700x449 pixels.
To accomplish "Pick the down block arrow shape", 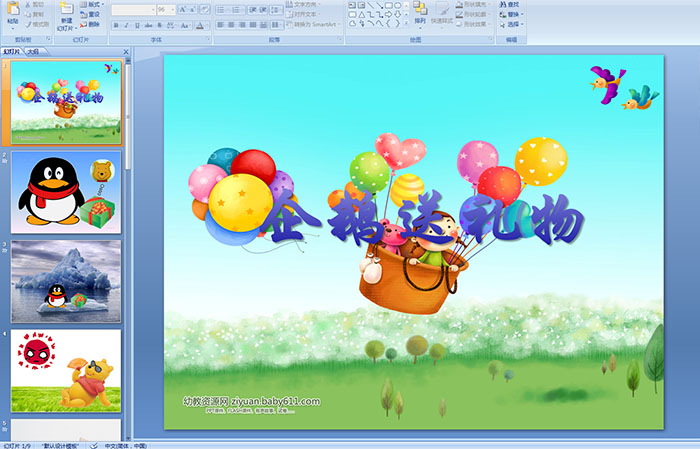I will (x=397, y=14).
